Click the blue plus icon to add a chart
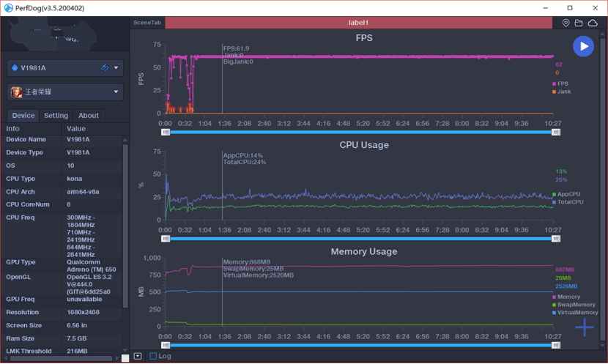 585,327
